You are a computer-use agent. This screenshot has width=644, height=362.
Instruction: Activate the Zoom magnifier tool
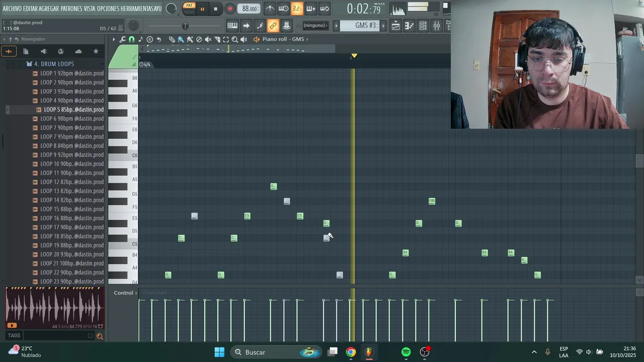pyautogui.click(x=235, y=39)
